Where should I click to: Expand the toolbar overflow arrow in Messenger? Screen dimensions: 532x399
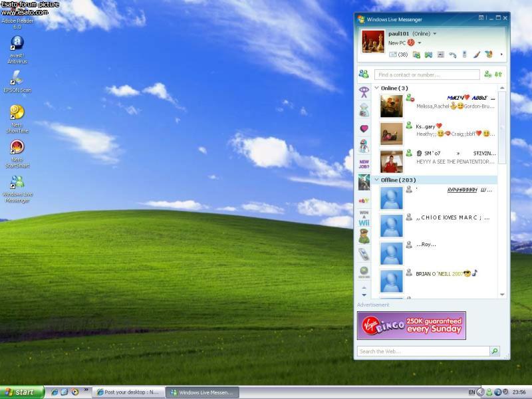(x=501, y=55)
